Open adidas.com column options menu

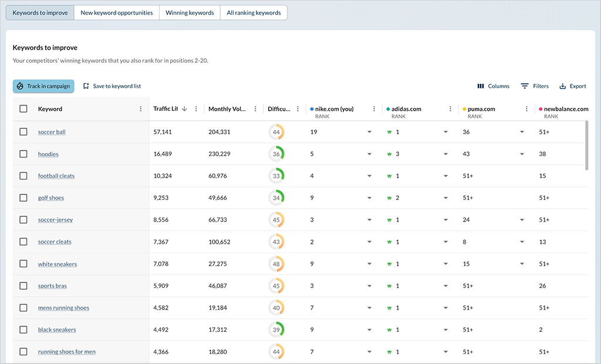[450, 109]
